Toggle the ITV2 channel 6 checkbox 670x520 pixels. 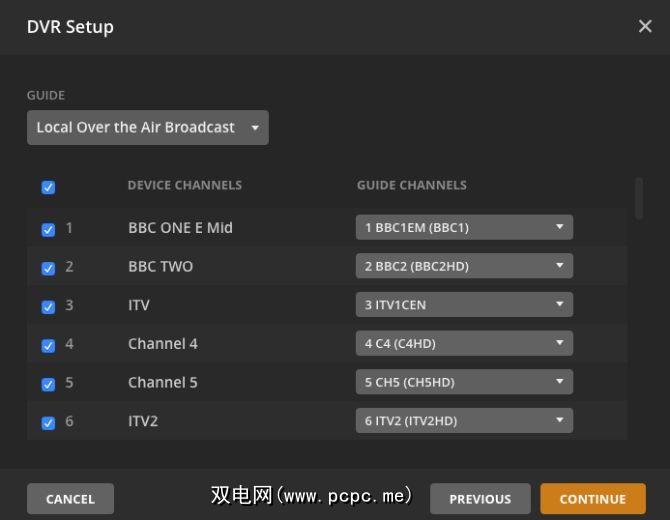pyautogui.click(x=48, y=423)
